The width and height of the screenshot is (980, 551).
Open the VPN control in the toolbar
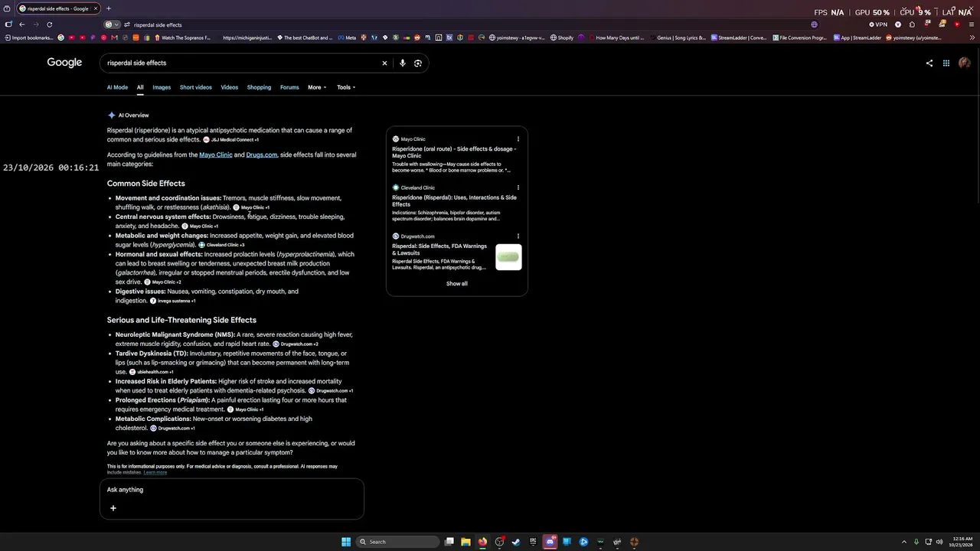click(x=879, y=24)
